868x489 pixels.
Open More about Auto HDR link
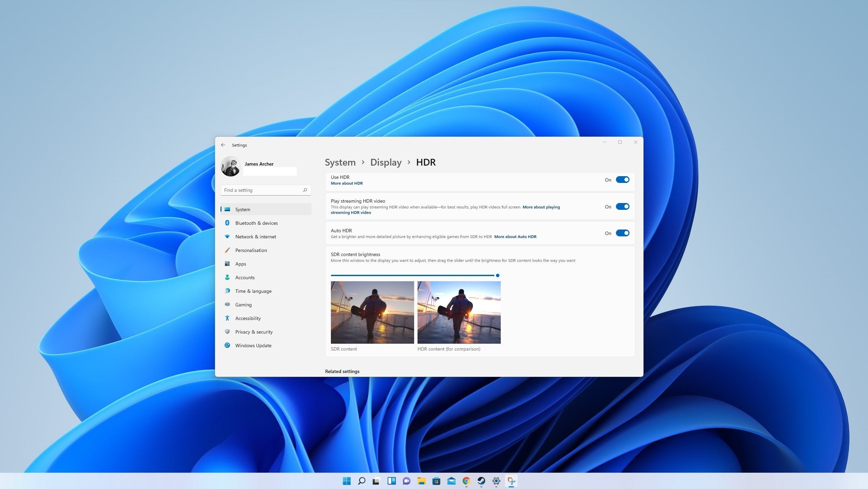tap(515, 236)
